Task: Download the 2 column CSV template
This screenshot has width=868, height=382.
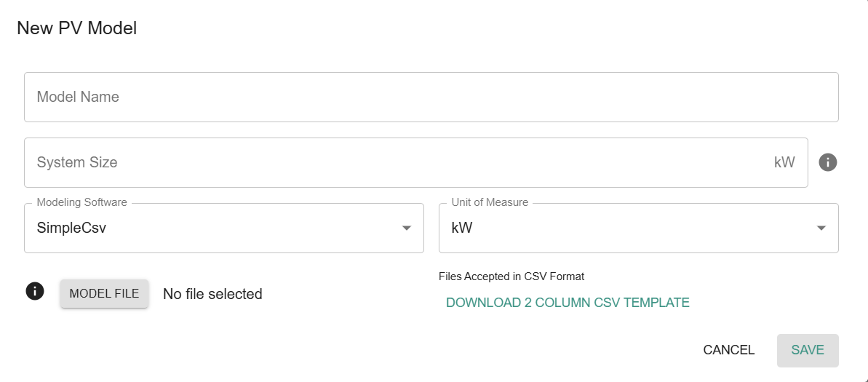Action: pos(568,303)
